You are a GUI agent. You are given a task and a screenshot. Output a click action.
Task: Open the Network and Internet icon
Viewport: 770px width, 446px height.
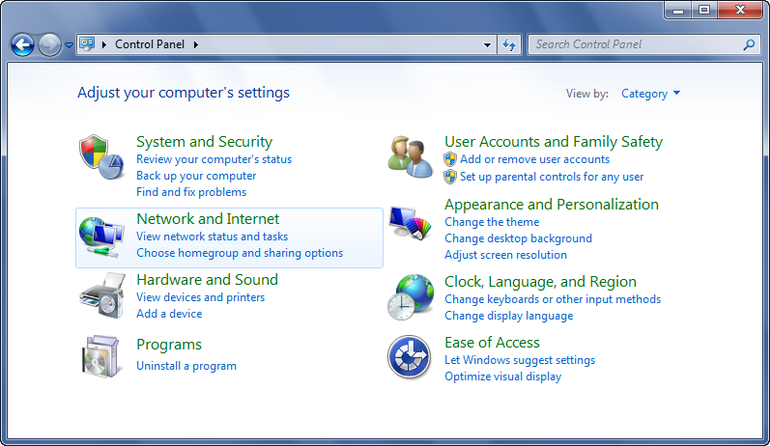point(101,238)
